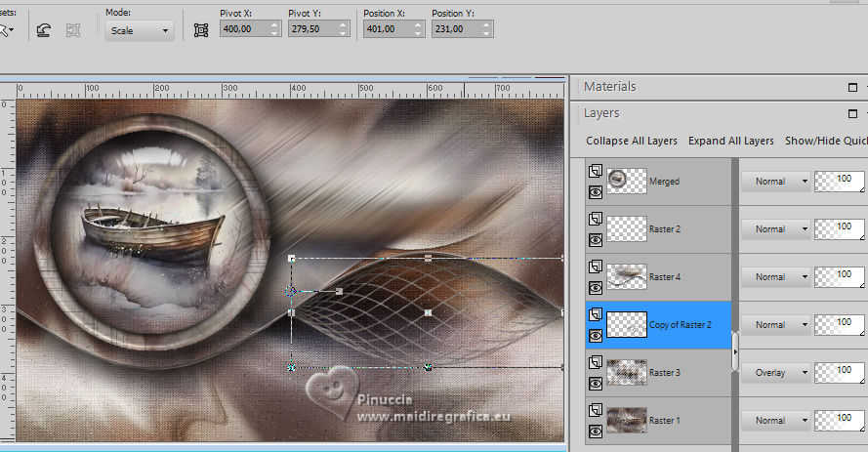Select the Merged layer thumbnail
This screenshot has width=868, height=452.
tap(627, 181)
